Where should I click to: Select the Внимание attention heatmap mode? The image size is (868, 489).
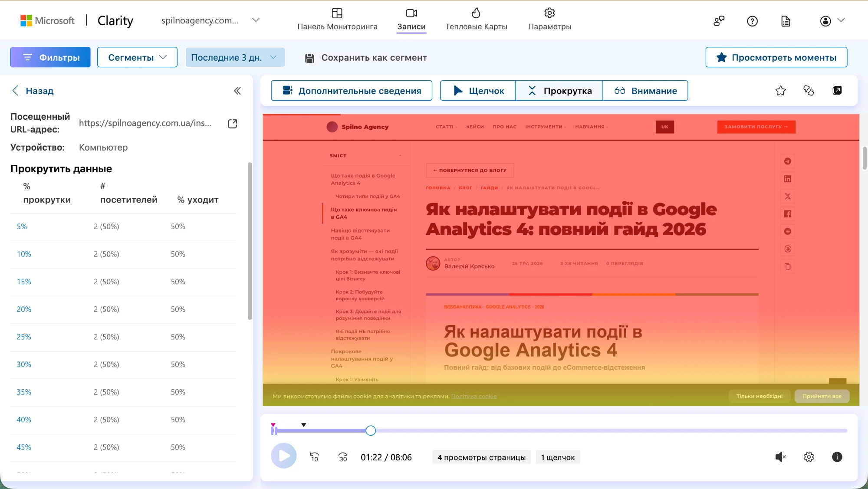tap(645, 90)
